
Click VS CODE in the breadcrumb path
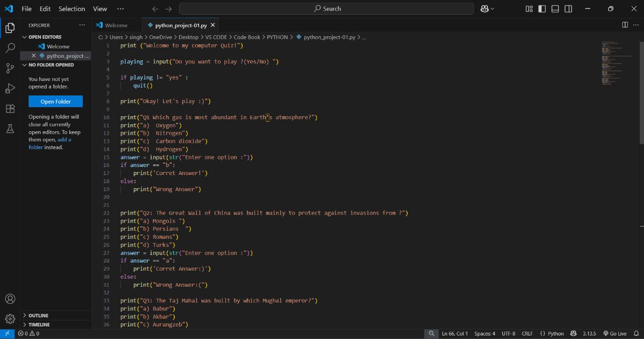216,38
